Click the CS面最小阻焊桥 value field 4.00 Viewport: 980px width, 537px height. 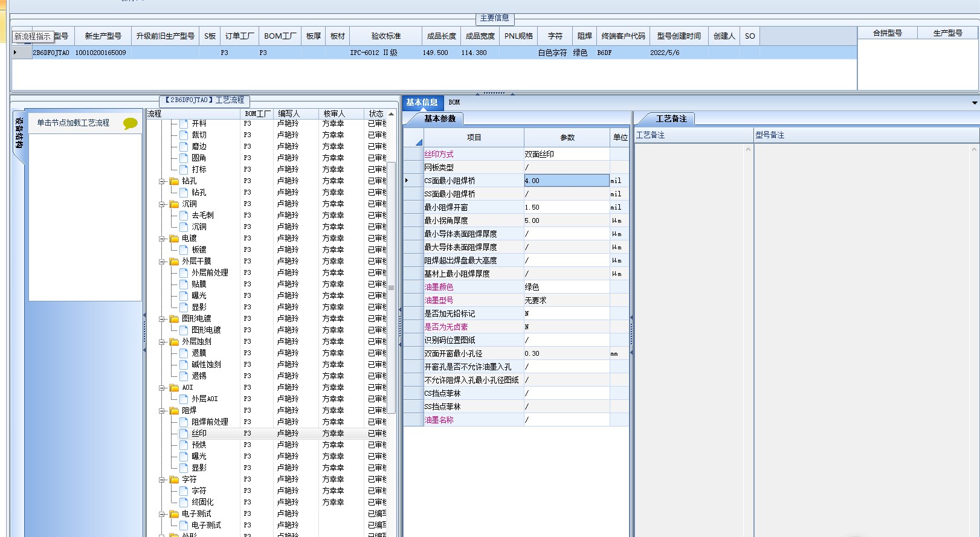pos(567,181)
